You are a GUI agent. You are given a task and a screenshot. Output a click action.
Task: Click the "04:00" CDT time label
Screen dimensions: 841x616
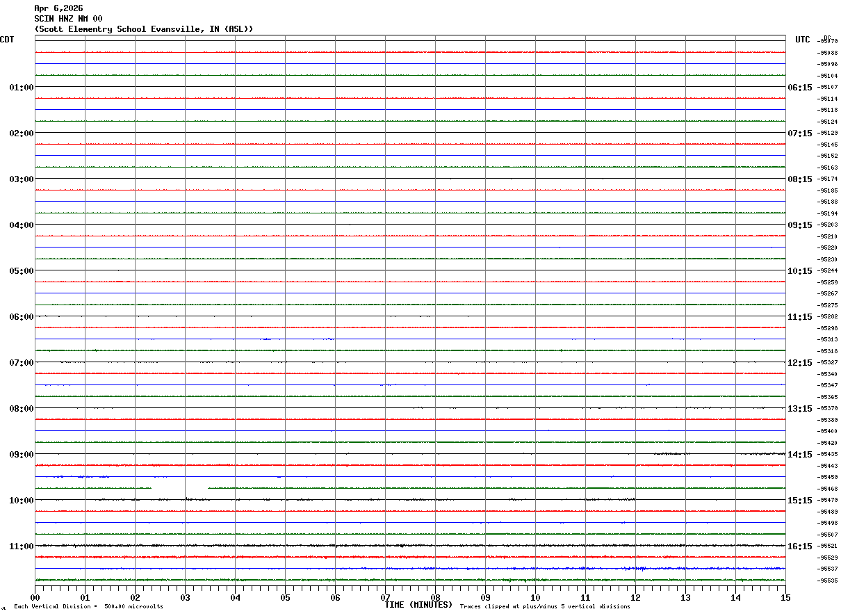[22, 225]
